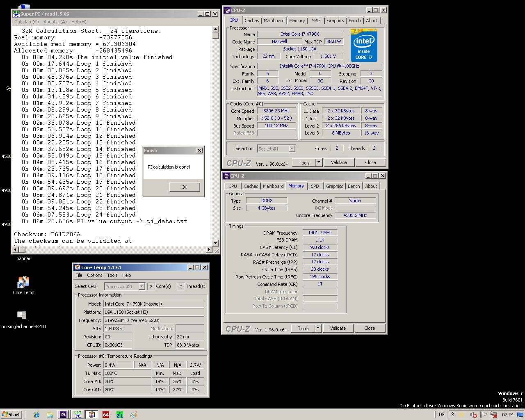Open Internet Explorer from the taskbar

coord(37,415)
